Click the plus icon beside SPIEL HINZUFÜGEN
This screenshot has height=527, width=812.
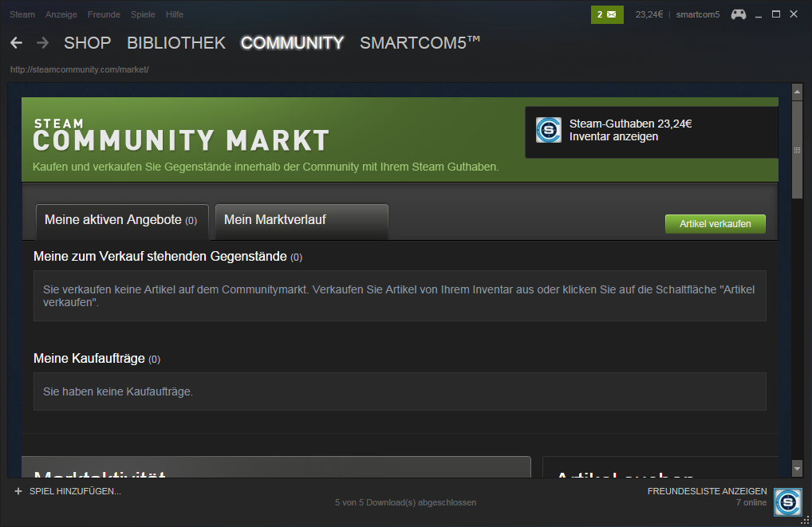point(18,491)
